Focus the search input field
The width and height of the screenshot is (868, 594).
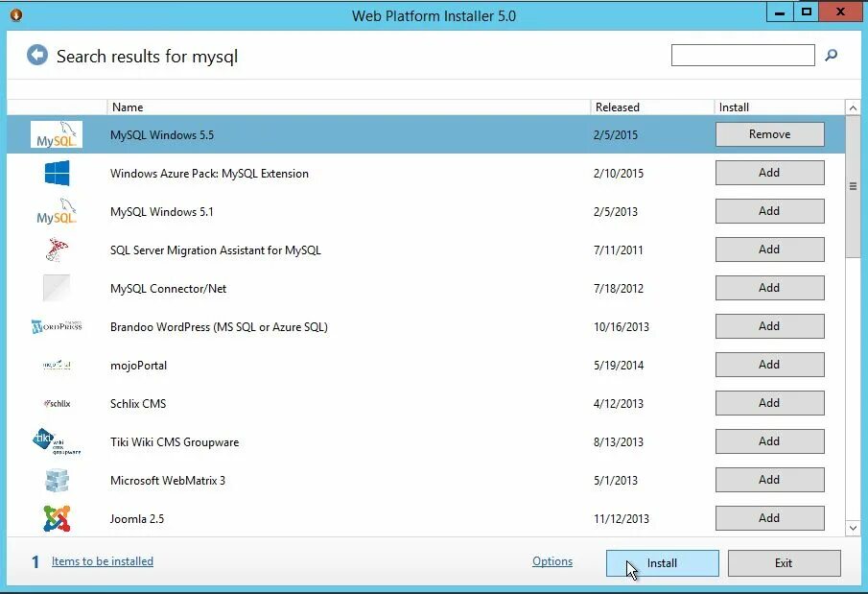click(743, 55)
